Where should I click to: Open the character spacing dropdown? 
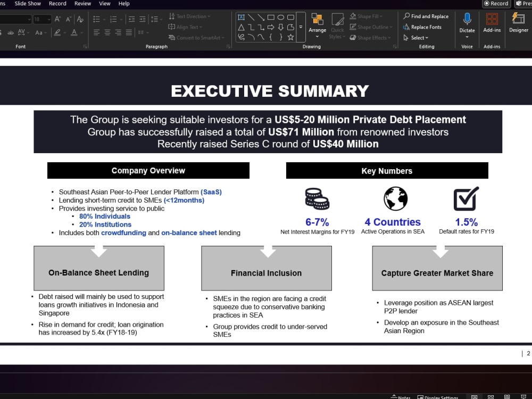(x=23, y=32)
